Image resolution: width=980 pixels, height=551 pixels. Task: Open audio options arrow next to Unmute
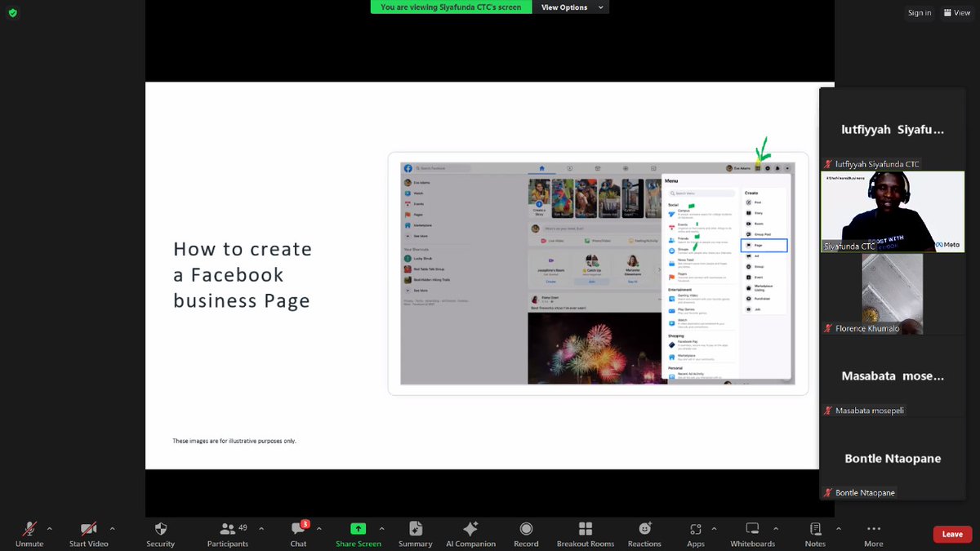click(50, 528)
